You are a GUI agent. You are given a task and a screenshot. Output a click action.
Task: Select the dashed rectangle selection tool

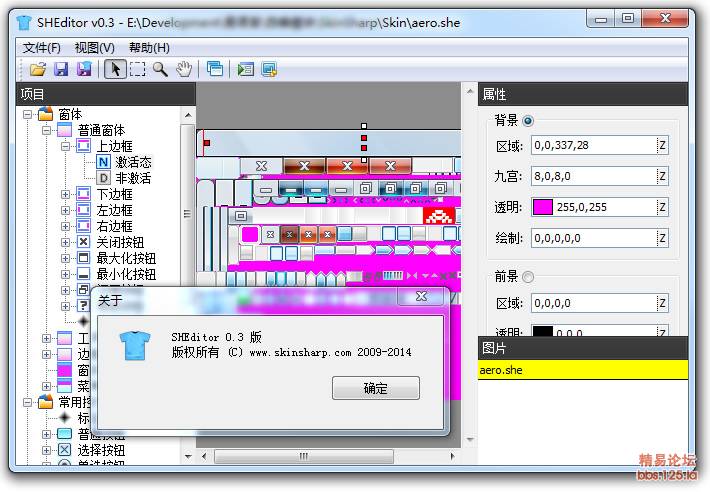pos(137,69)
